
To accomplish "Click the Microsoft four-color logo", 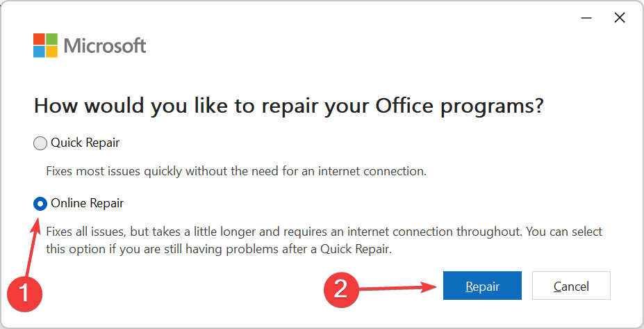I will coord(45,46).
